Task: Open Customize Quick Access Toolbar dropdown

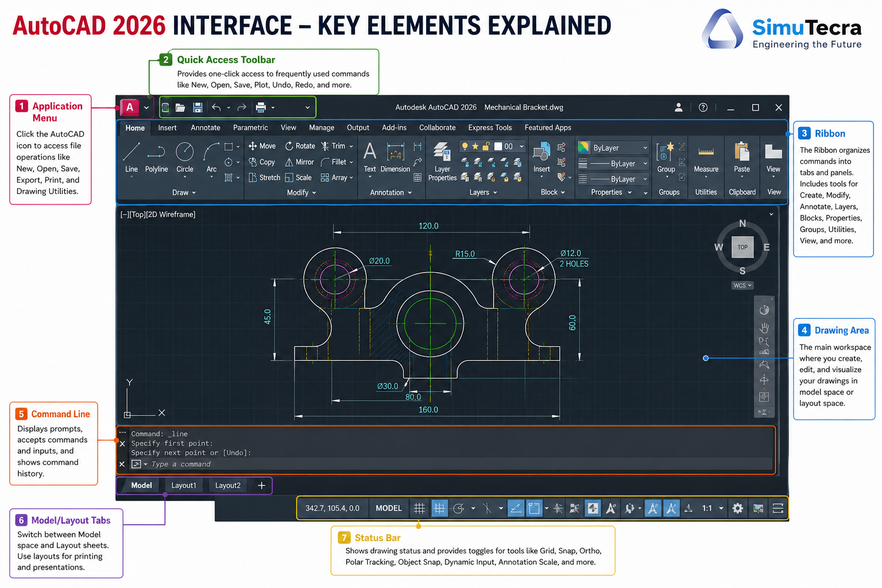Action: click(x=307, y=107)
